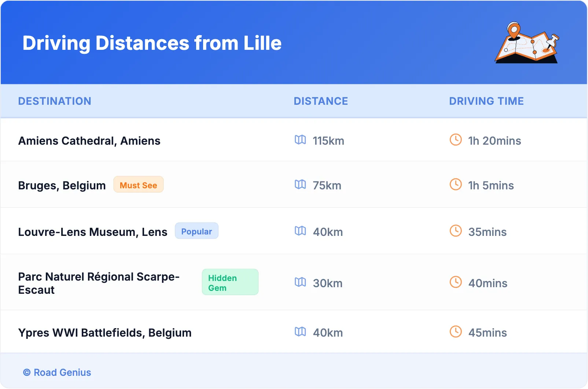Click the Hidden Gem badge
This screenshot has height=389, width=588.
click(230, 282)
